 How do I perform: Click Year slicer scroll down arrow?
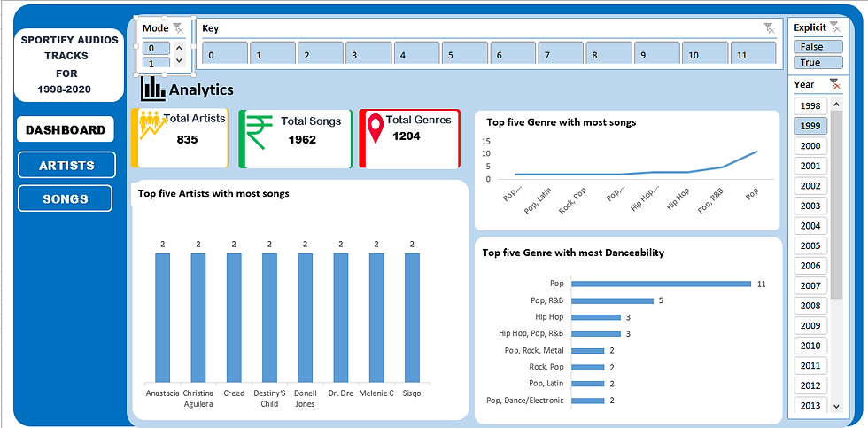836,406
